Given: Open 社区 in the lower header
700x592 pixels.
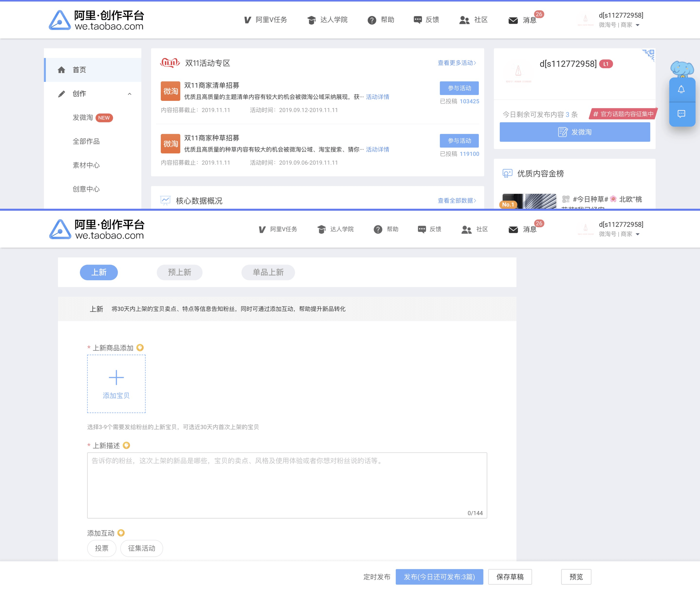Looking at the screenshot, I should point(474,229).
